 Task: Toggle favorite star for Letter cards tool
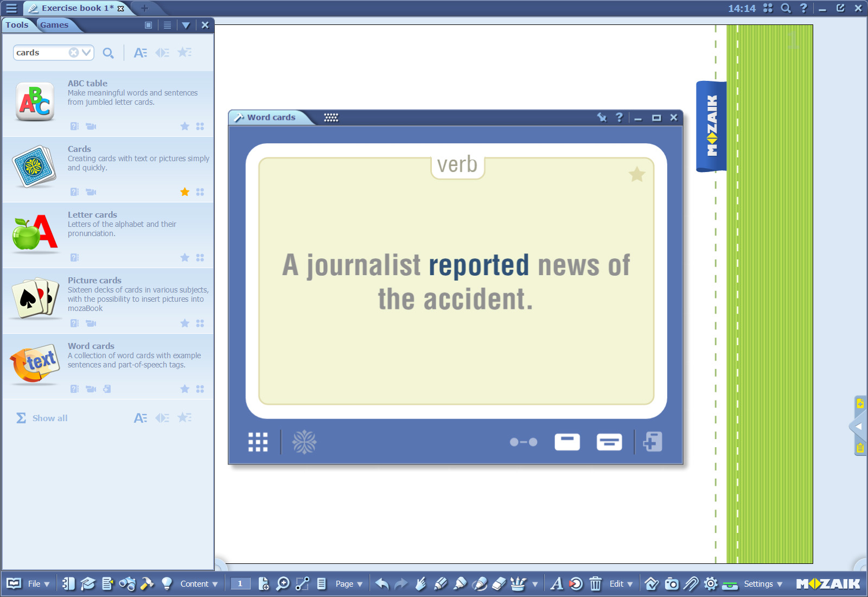[184, 258]
